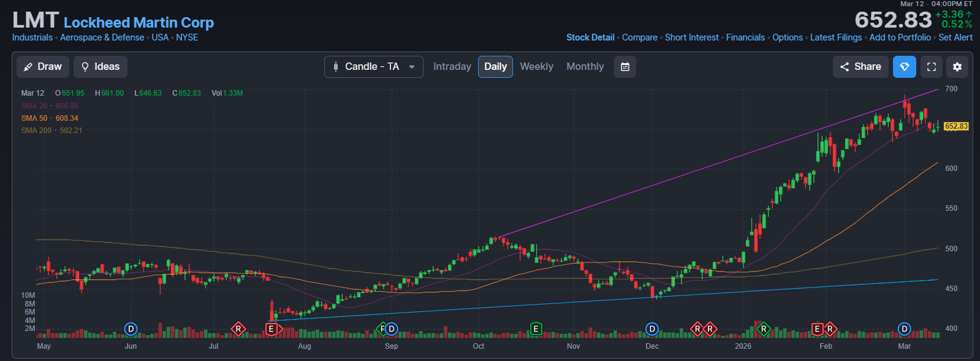The width and height of the screenshot is (980, 361).
Task: Click the high value H 661.00
Action: click(x=109, y=93)
